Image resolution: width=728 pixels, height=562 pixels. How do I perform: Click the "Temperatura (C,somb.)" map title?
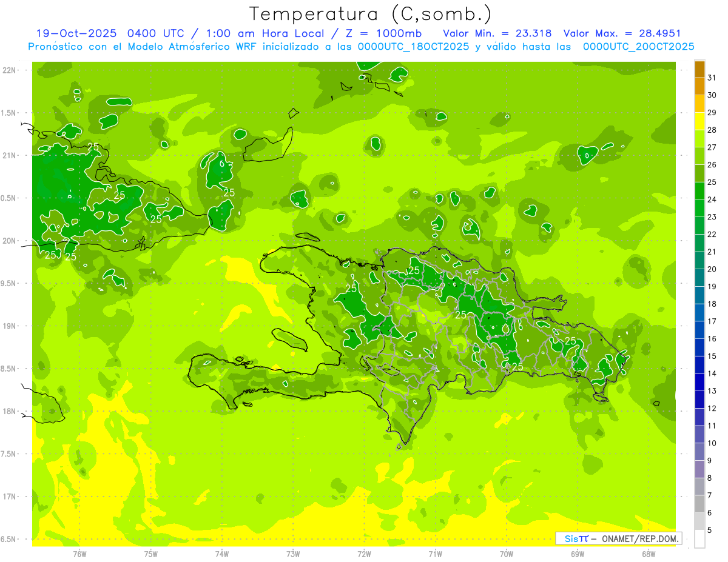370,14
